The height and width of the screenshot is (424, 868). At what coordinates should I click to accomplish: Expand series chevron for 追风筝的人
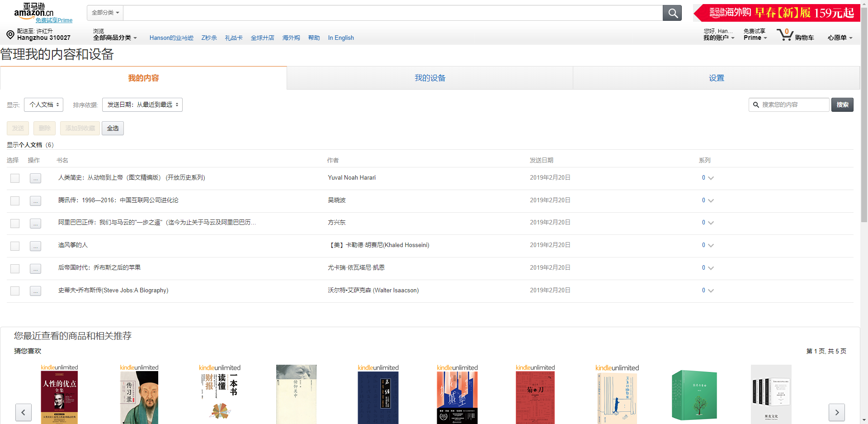coord(711,245)
